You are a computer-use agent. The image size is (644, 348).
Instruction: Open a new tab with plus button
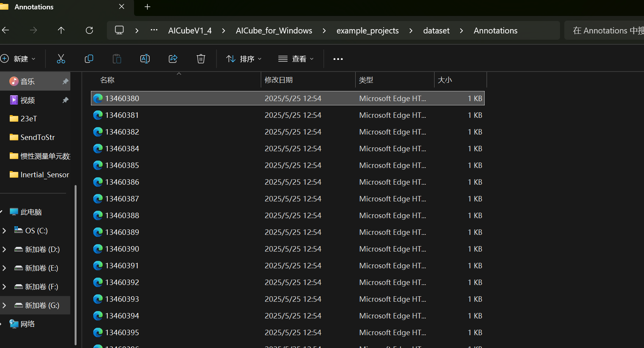147,7
